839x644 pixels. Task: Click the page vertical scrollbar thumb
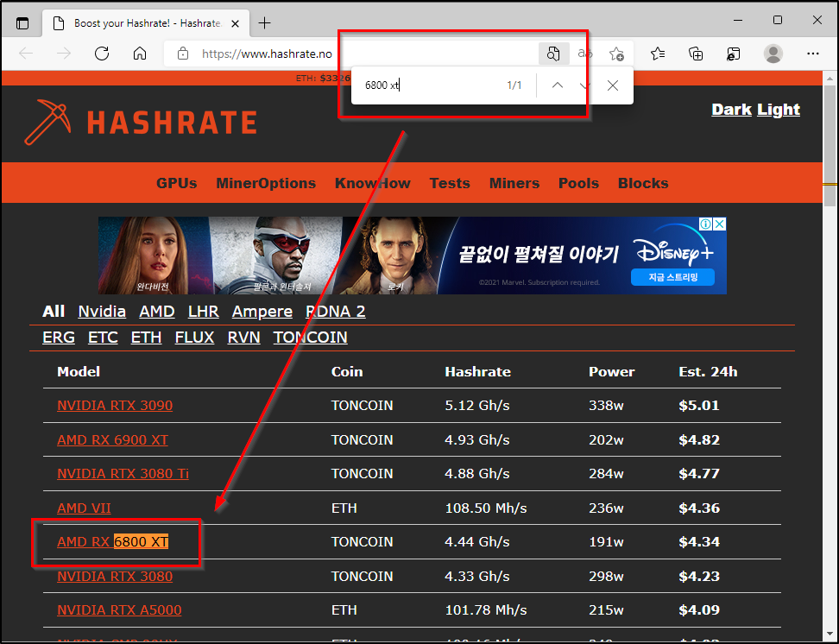click(830, 146)
